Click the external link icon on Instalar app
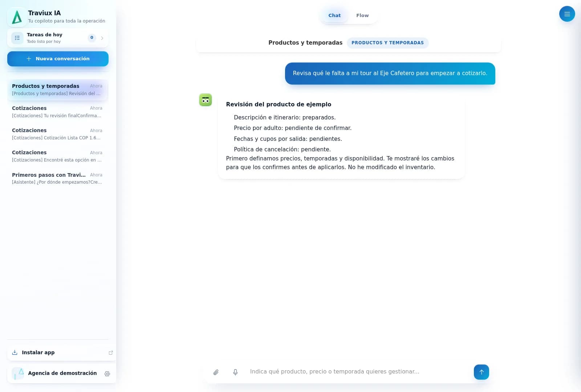Viewport: 581px width, 392px height. (111, 352)
